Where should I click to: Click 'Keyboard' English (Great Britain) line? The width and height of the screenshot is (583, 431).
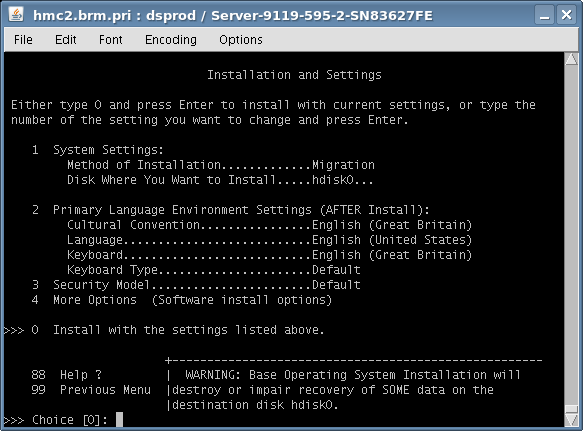[270, 255]
